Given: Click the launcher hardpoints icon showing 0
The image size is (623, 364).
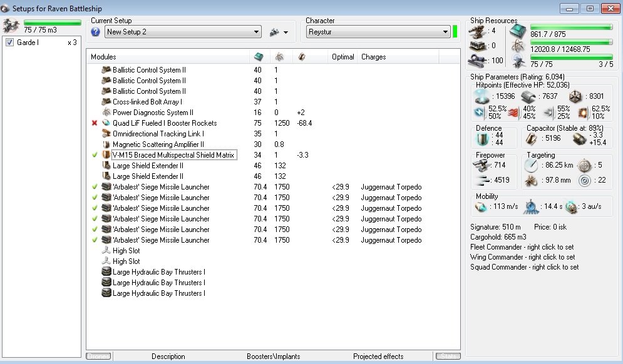Looking at the screenshot, I should pyautogui.click(x=478, y=46).
